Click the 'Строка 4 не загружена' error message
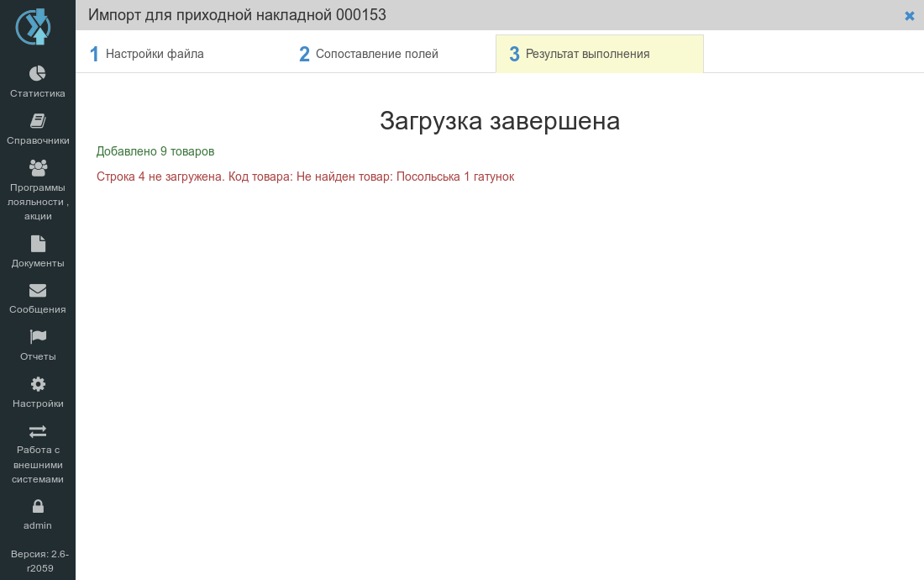 pos(305,177)
